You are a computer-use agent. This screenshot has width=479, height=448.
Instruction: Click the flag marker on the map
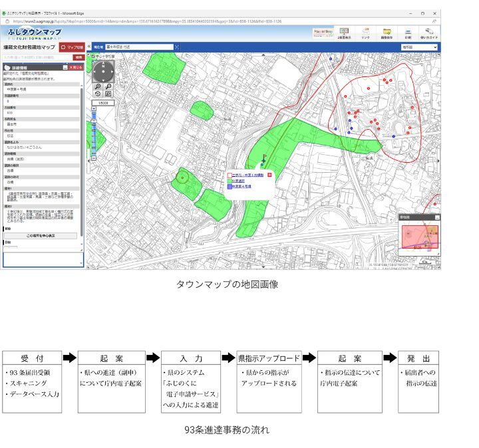pos(265,158)
